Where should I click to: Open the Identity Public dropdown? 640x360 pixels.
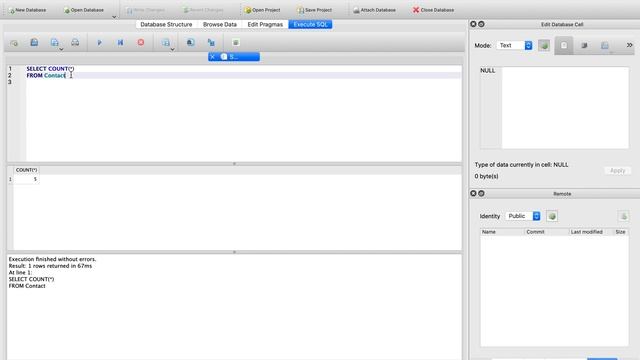(523, 216)
